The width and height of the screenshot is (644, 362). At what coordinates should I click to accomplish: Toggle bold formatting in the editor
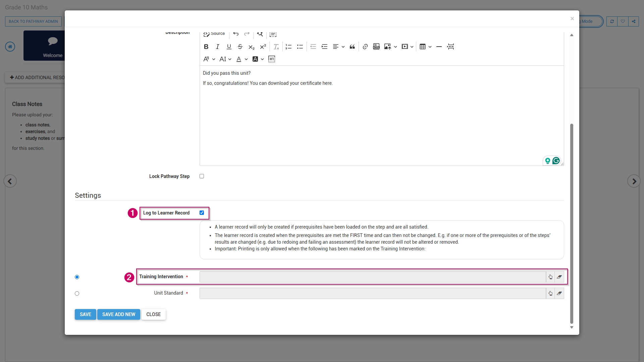pyautogui.click(x=206, y=47)
